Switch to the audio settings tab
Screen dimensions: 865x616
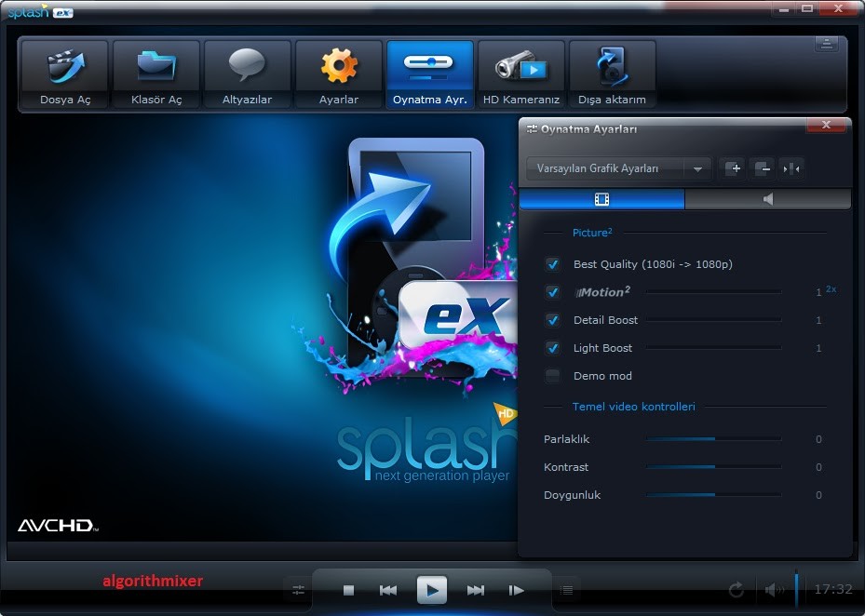[768, 199]
